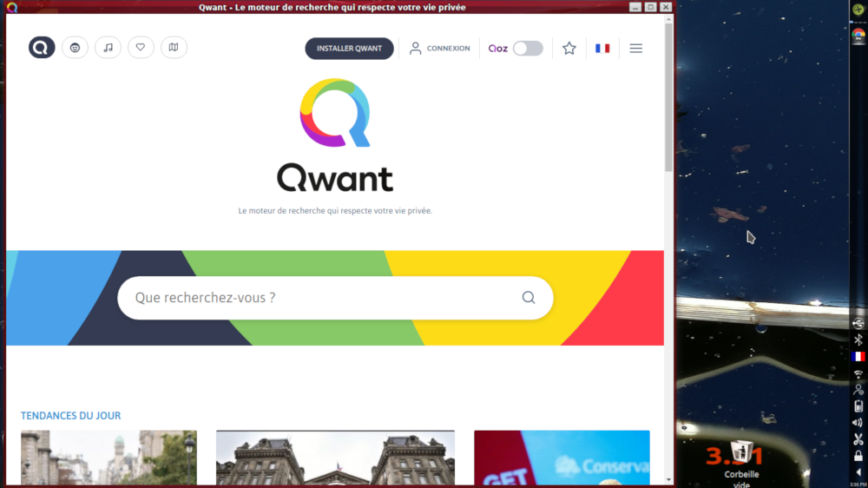The image size is (868, 488).
Task: Click the lock screen tray icon
Action: point(858,456)
